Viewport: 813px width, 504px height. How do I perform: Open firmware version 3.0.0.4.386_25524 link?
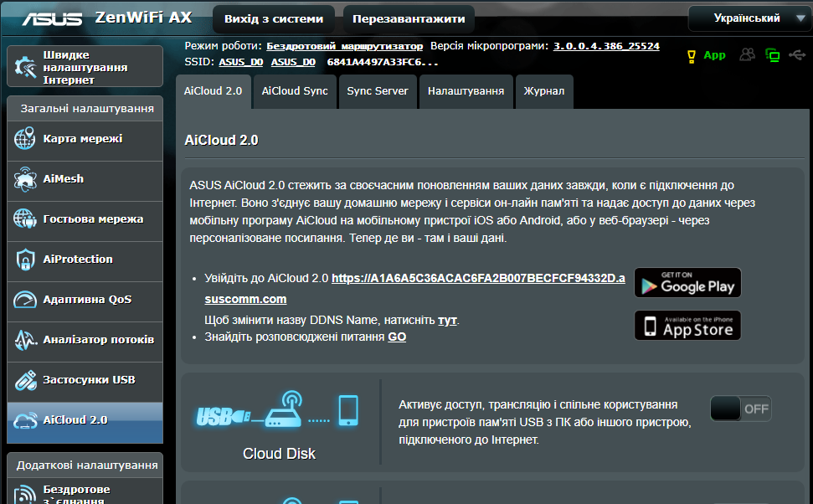(607, 46)
